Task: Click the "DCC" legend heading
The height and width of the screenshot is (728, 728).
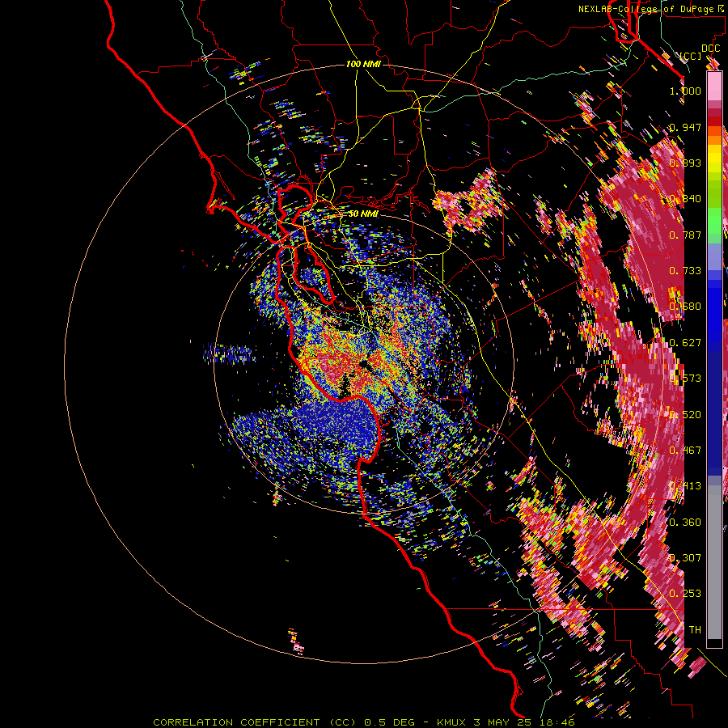Action: (x=710, y=49)
